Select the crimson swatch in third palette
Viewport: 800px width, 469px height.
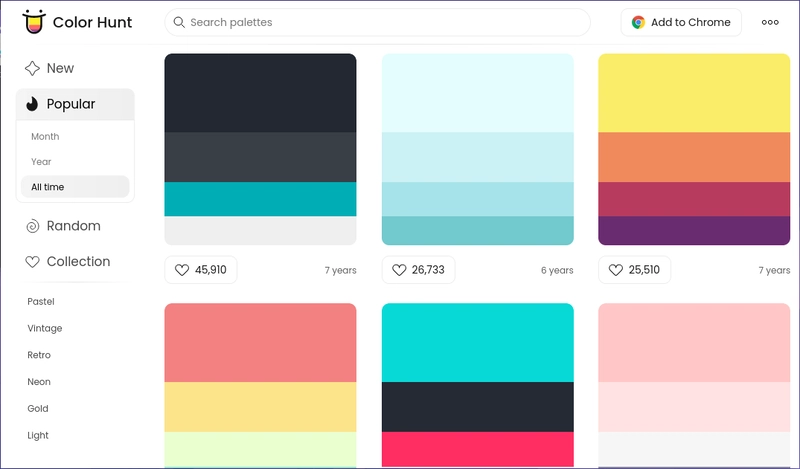click(x=694, y=199)
